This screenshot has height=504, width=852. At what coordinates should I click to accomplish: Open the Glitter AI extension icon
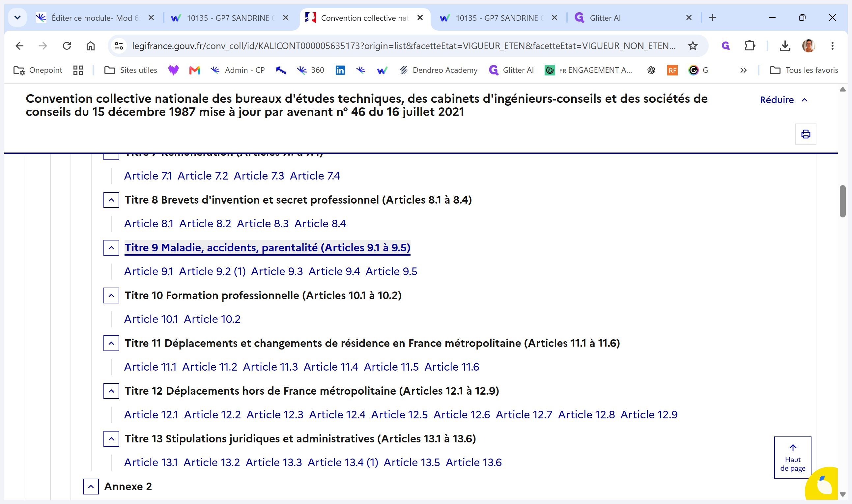pyautogui.click(x=725, y=46)
